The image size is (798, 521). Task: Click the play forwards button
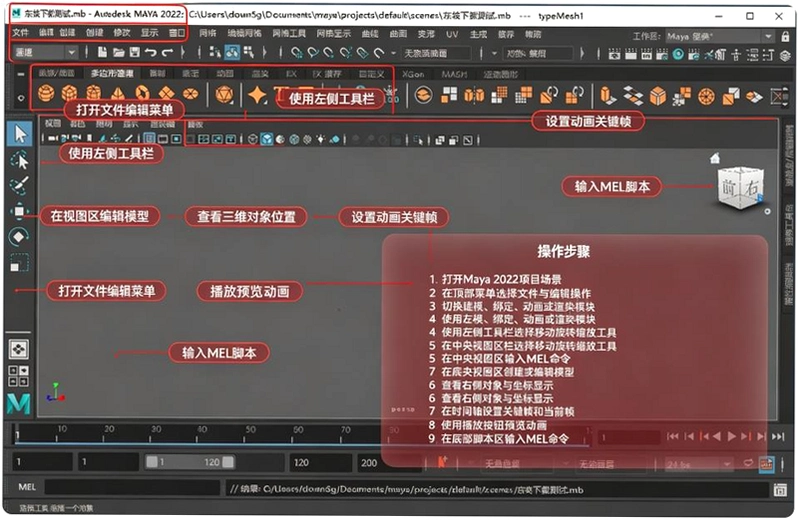pos(731,436)
